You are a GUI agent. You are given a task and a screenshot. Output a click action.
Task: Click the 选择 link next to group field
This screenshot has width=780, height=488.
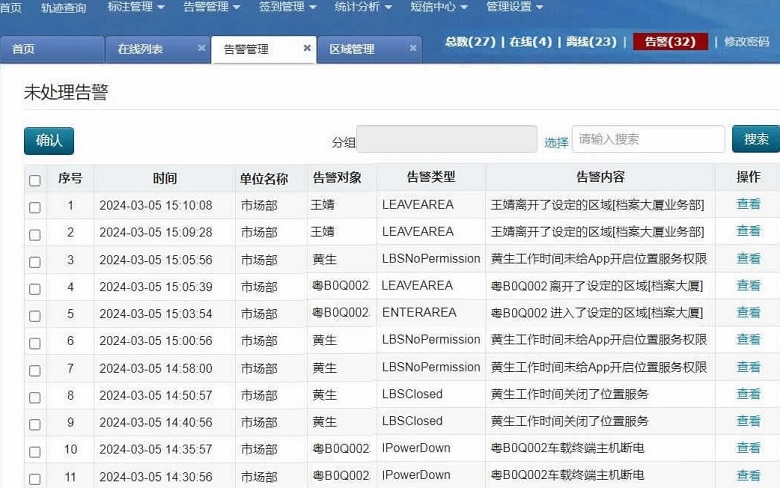(x=556, y=143)
